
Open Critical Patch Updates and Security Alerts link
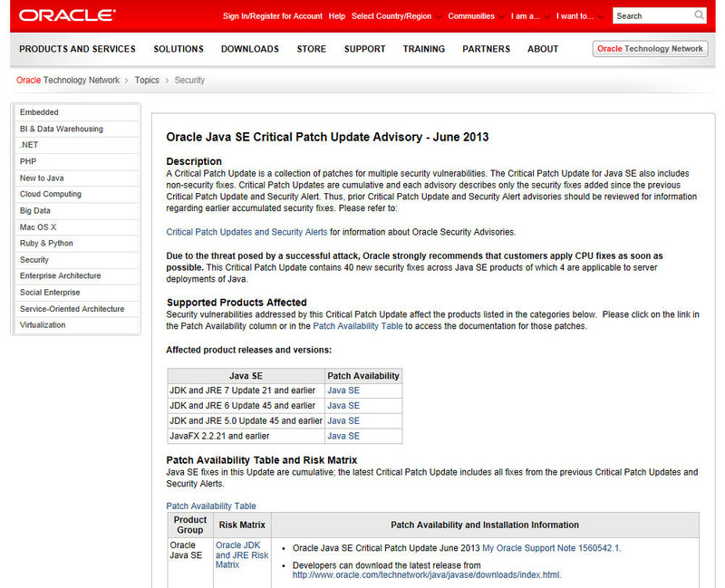coord(246,232)
